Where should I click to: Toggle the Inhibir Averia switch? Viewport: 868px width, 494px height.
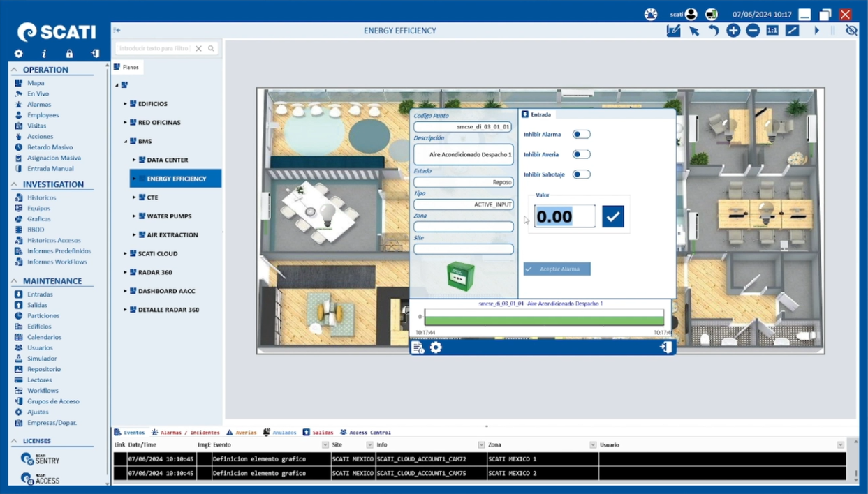click(581, 154)
